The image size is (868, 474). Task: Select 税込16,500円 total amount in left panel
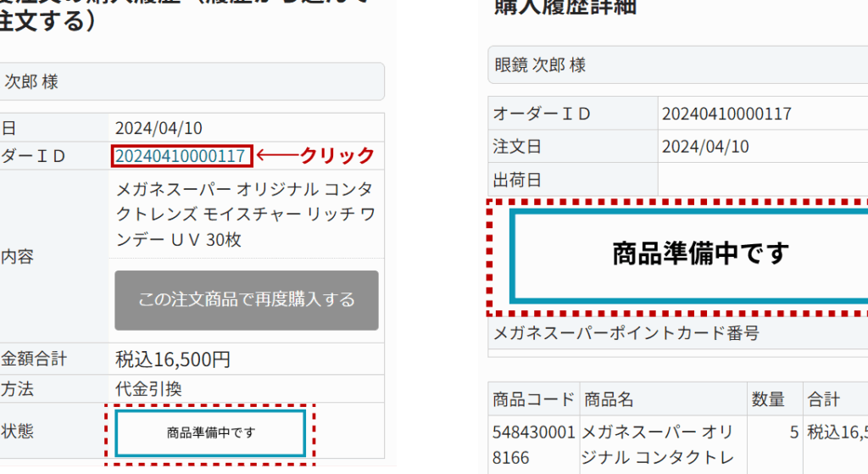173,360
